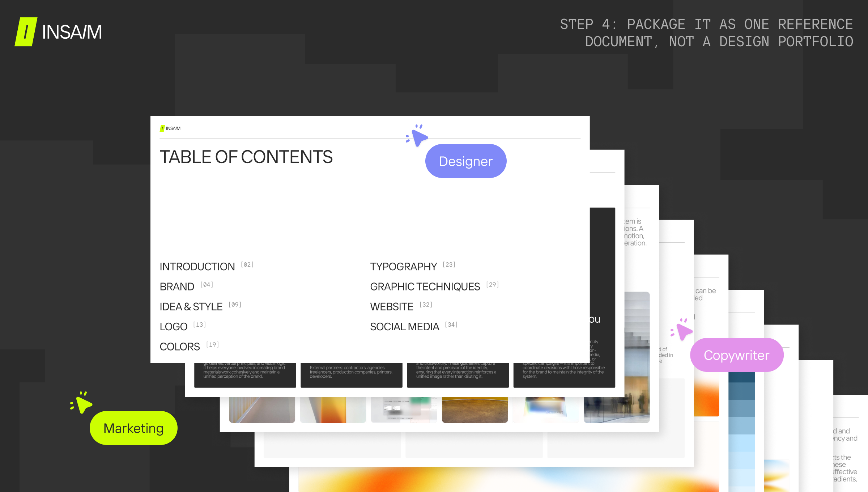Click page number [02] beside INTRODUCTION

tap(247, 264)
